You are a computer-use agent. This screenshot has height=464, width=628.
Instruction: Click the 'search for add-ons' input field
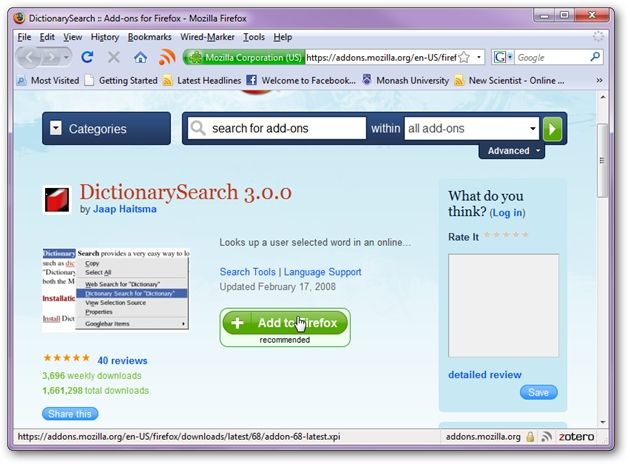pyautogui.click(x=277, y=128)
